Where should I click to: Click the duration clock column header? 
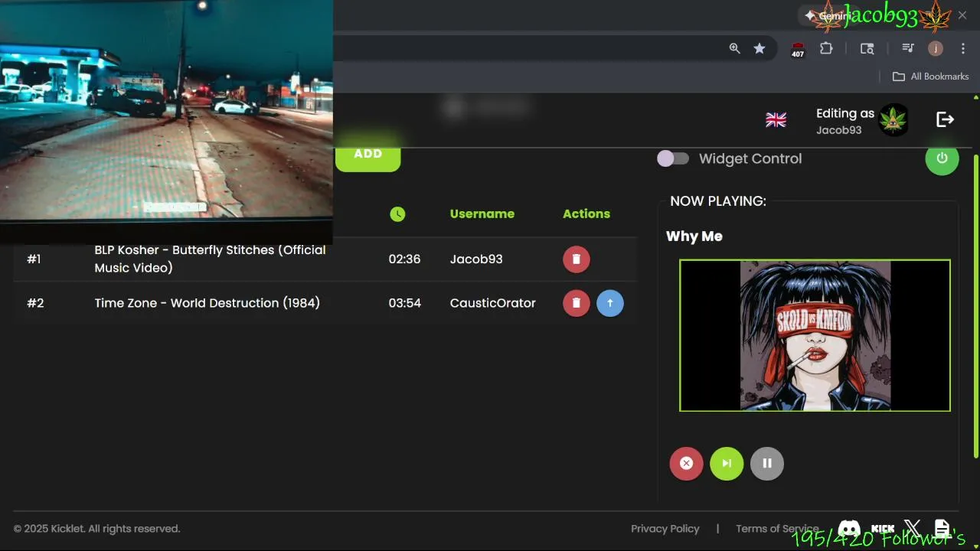click(x=397, y=214)
